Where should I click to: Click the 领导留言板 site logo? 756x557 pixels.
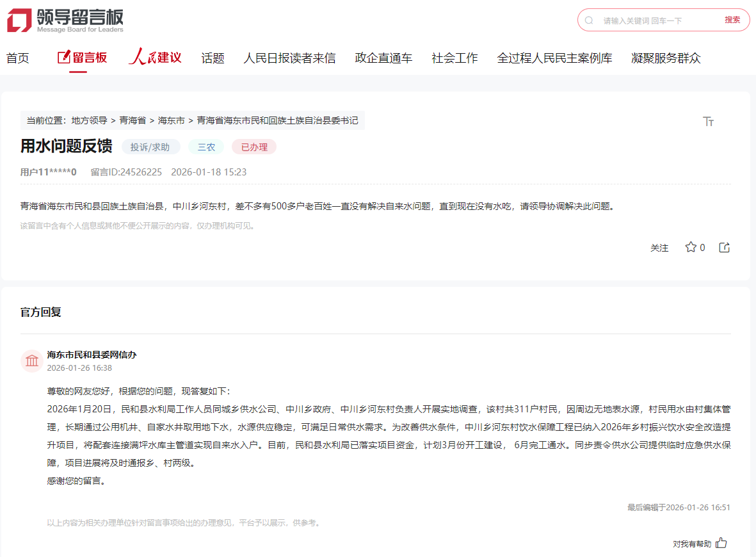tap(65, 20)
